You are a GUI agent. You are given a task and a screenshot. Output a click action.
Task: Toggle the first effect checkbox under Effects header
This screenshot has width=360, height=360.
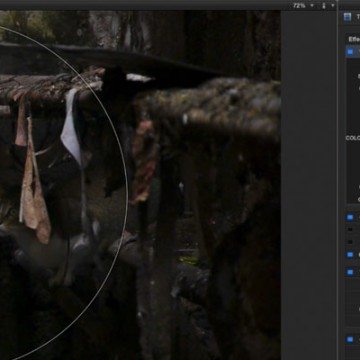(x=350, y=52)
